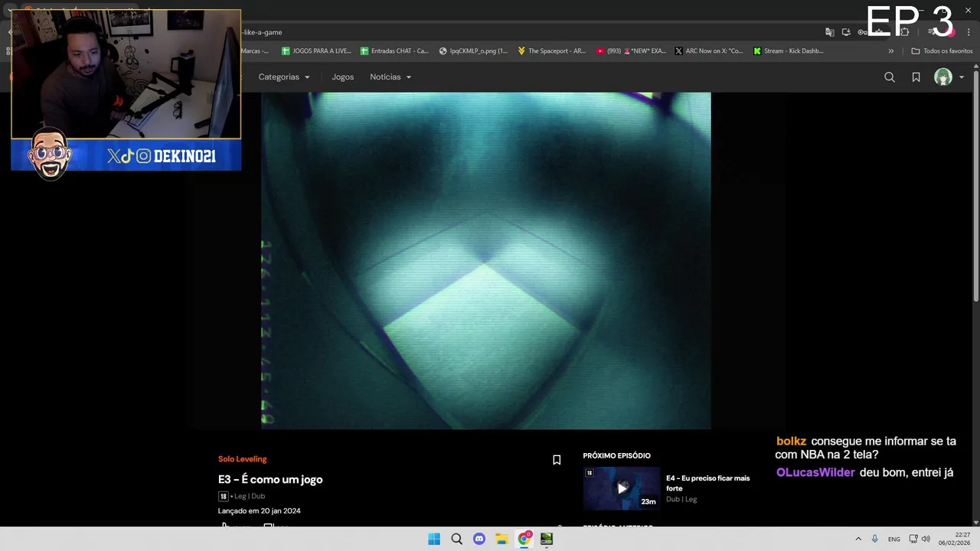Open File Explorer from the taskbar
The image size is (980, 551).
coord(501,539)
